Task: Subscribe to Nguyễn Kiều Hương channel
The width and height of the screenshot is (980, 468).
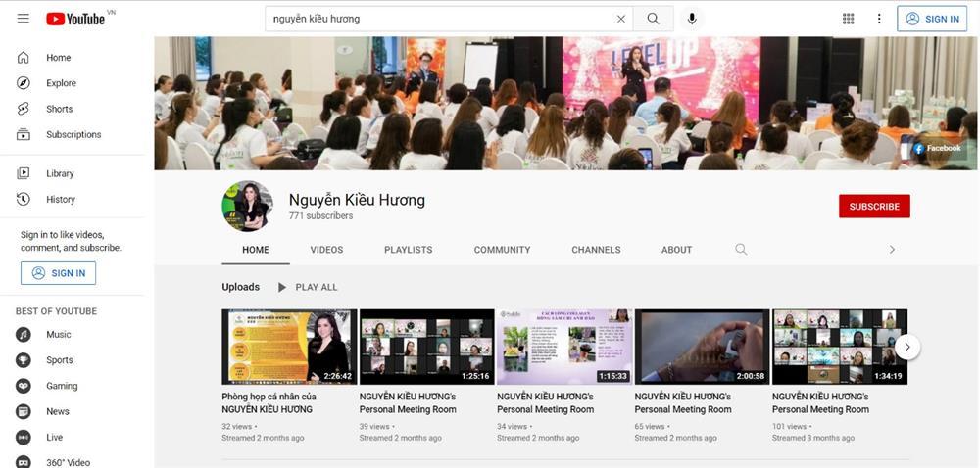Action: pyautogui.click(x=874, y=206)
